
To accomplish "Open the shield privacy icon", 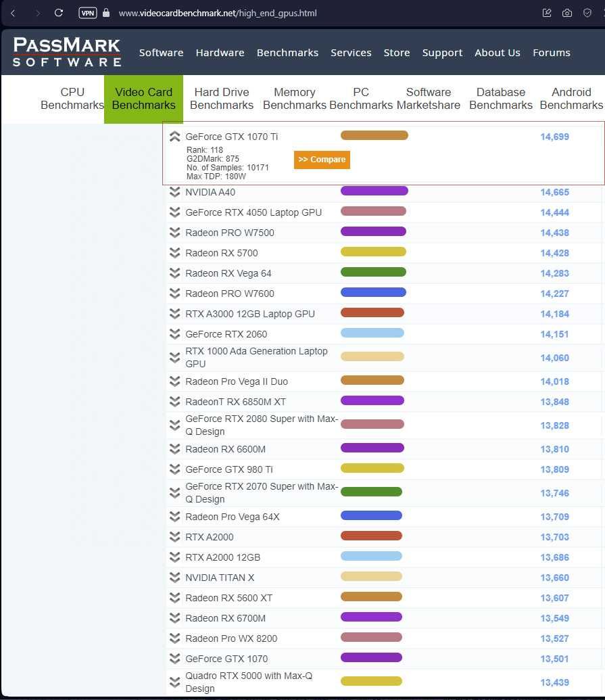I will [587, 13].
